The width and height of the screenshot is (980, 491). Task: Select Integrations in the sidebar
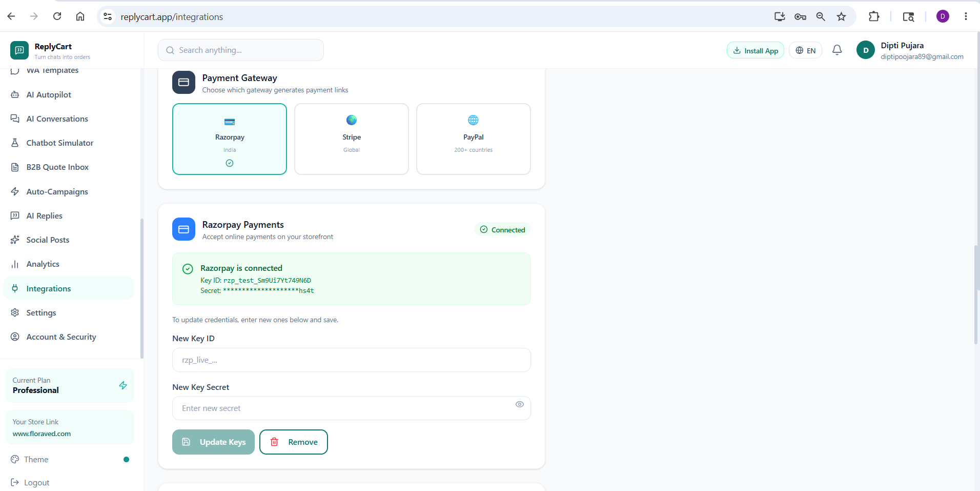[69, 288]
